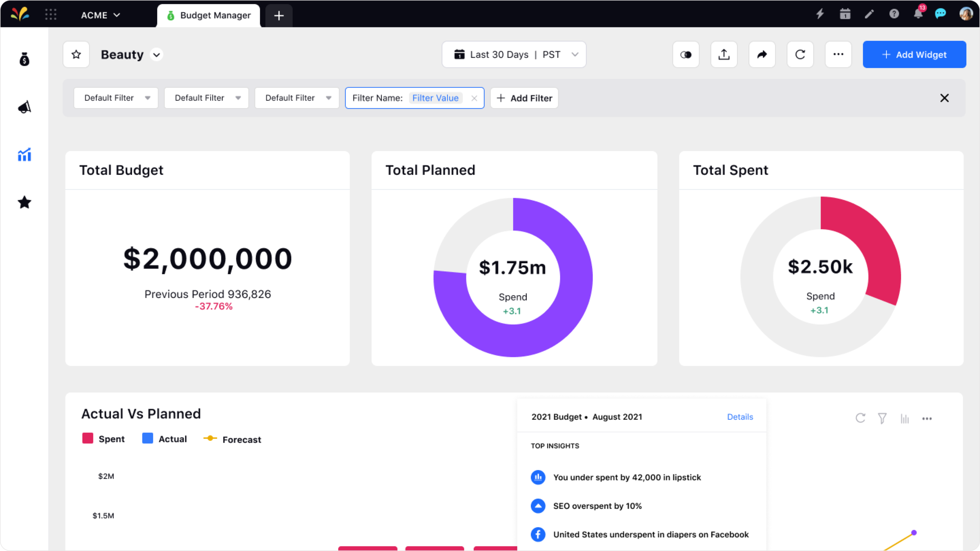
Task: Click the Total Spent widget title
Action: [730, 170]
